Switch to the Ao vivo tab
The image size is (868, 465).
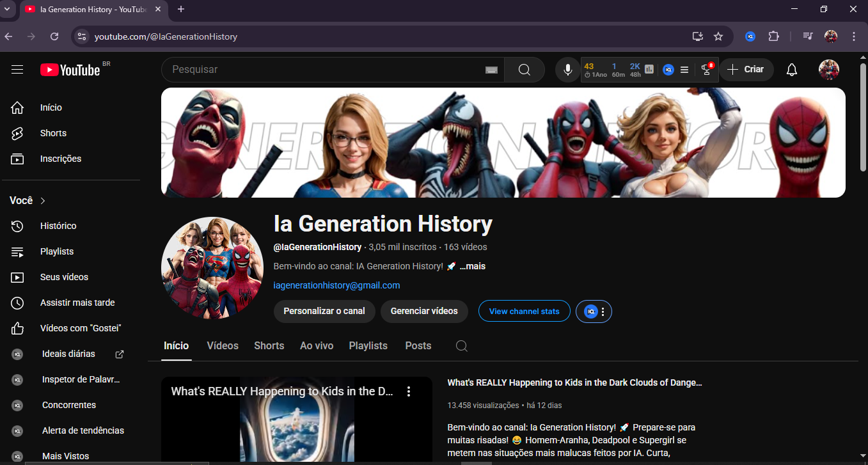(x=317, y=346)
